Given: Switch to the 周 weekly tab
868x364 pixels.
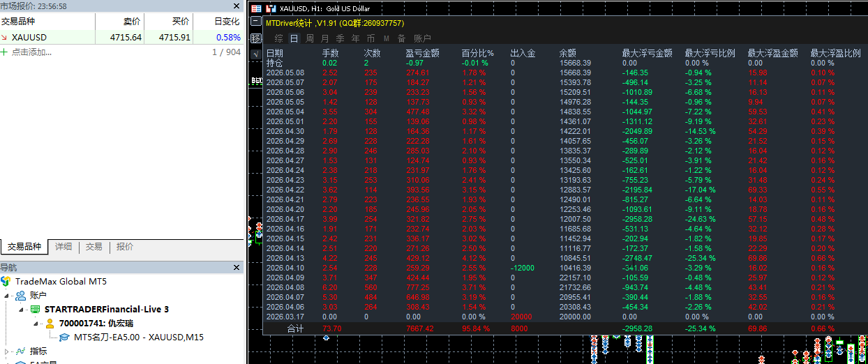Looking at the screenshot, I should click(x=310, y=38).
